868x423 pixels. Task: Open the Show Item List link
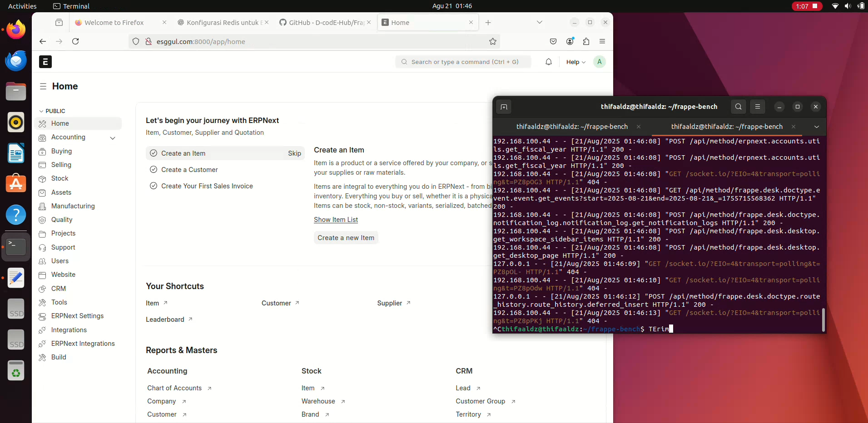click(336, 220)
